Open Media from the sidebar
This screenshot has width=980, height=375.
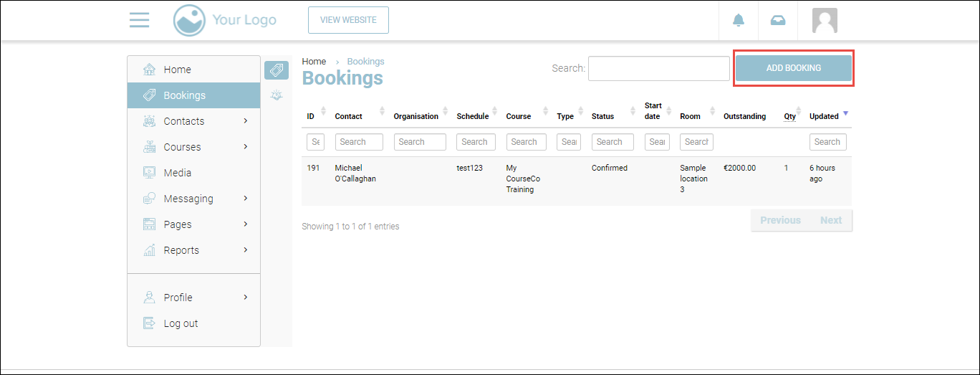(177, 173)
